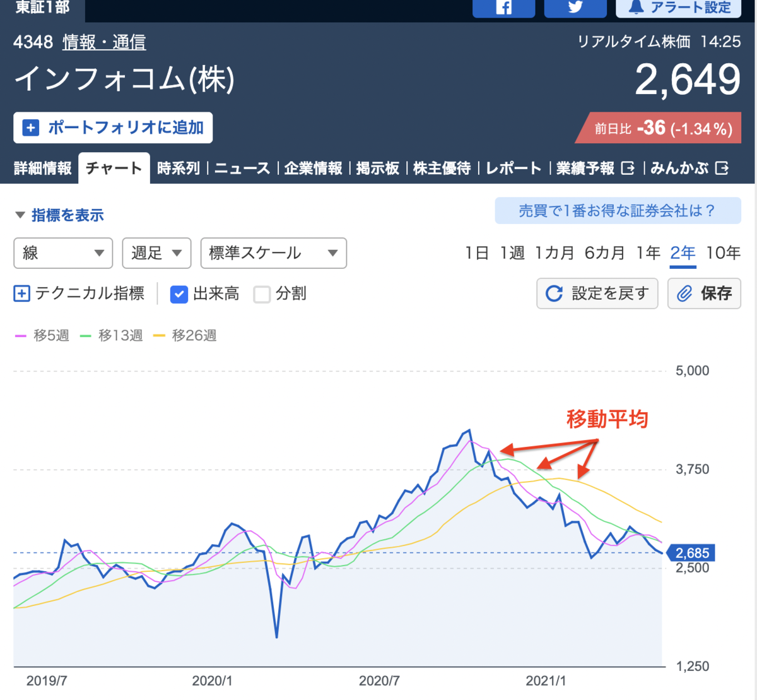Open レポート tab

[513, 168]
